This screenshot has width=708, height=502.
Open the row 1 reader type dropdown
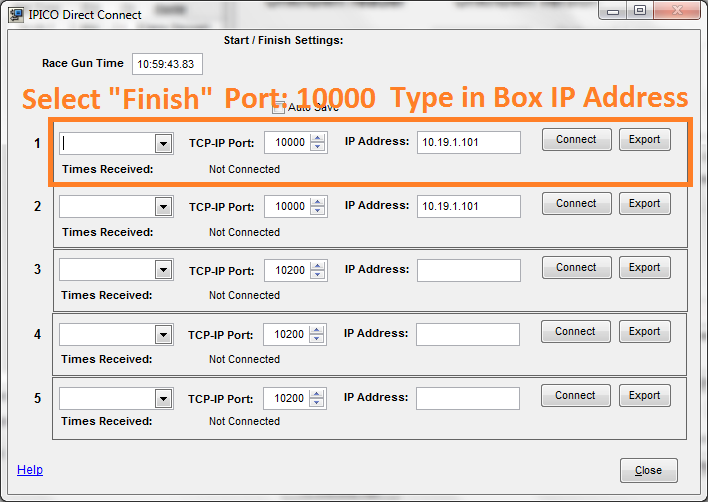(163, 144)
